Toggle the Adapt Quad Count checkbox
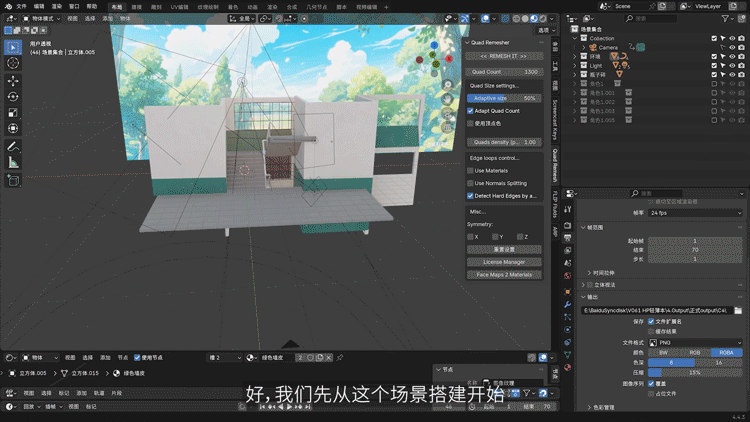This screenshot has width=750, height=422. [471, 111]
